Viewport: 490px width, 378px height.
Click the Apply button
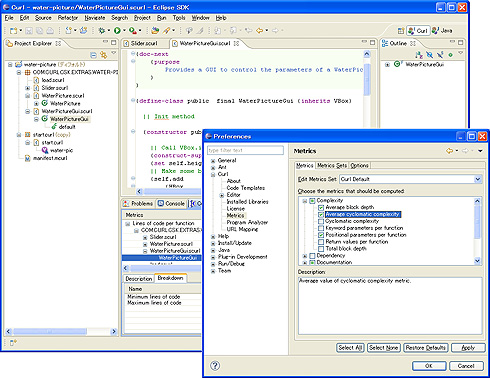(x=468, y=348)
